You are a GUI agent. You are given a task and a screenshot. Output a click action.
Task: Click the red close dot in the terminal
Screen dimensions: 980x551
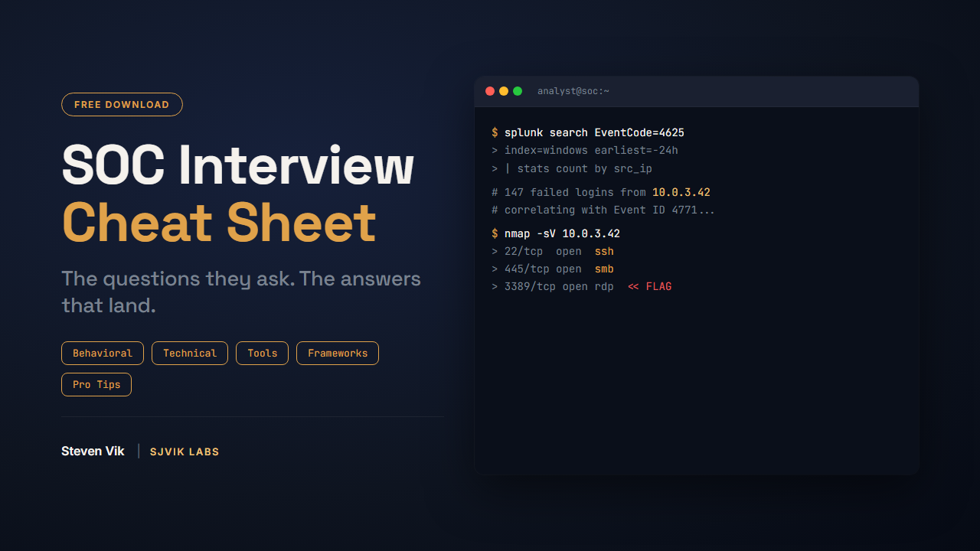point(490,91)
